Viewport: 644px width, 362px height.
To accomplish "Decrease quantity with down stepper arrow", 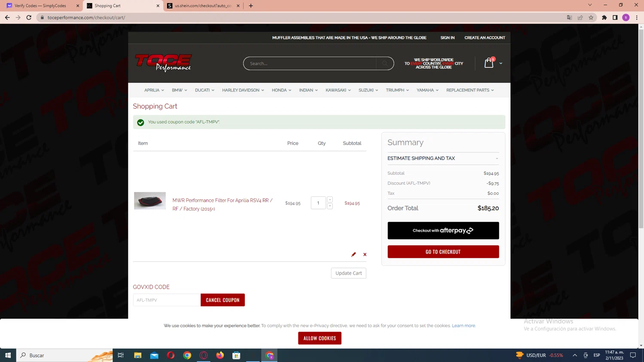I will (330, 206).
